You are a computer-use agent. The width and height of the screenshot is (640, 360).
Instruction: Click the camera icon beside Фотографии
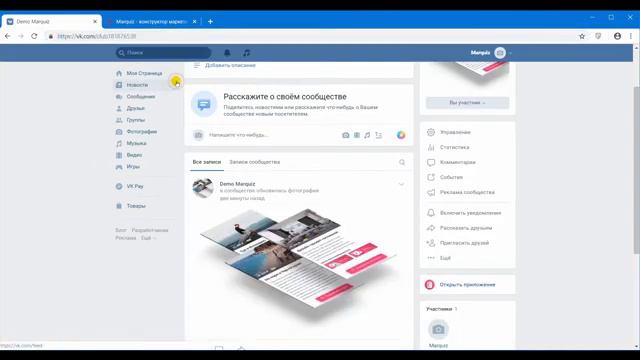click(119, 131)
